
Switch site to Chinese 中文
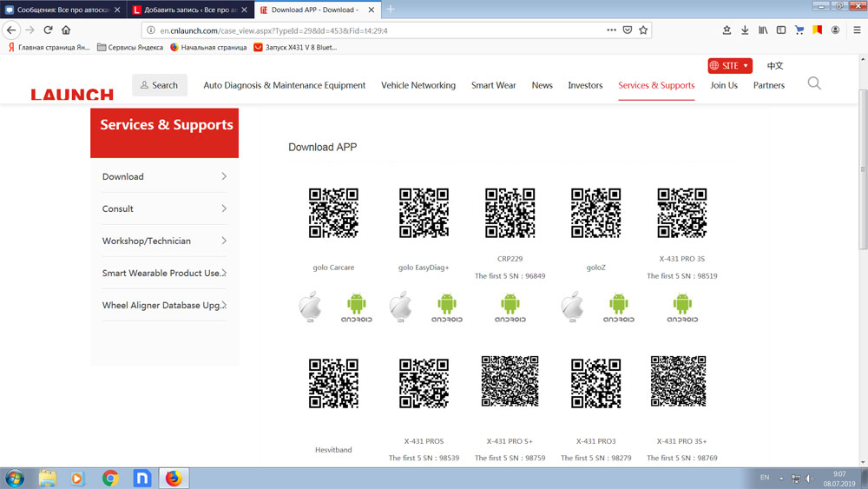pyautogui.click(x=775, y=65)
